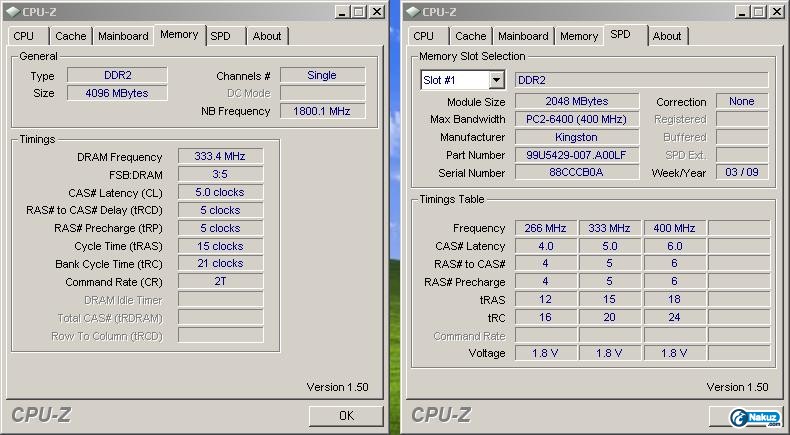The height and width of the screenshot is (435, 790).
Task: Minimize the CPU-Z window showing Memory timings
Action: [x=338, y=11]
